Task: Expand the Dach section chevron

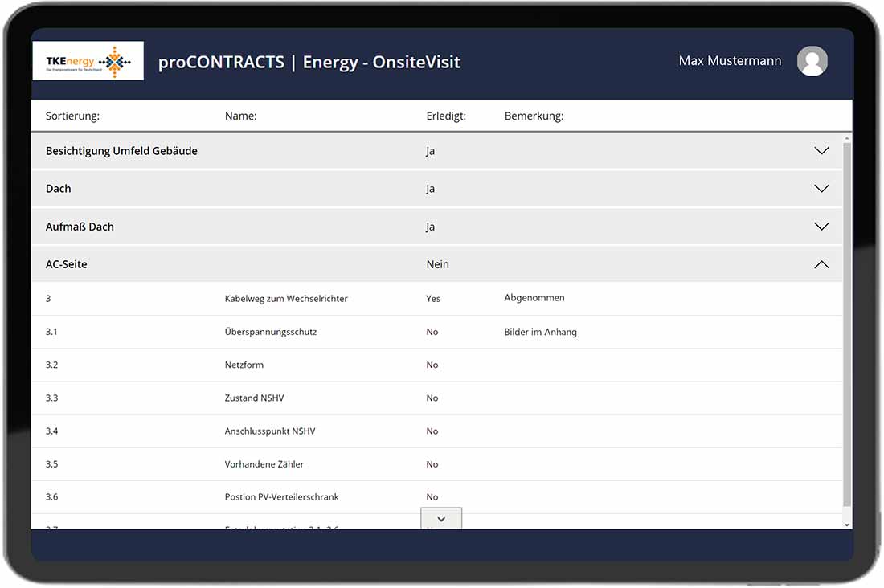Action: click(821, 189)
